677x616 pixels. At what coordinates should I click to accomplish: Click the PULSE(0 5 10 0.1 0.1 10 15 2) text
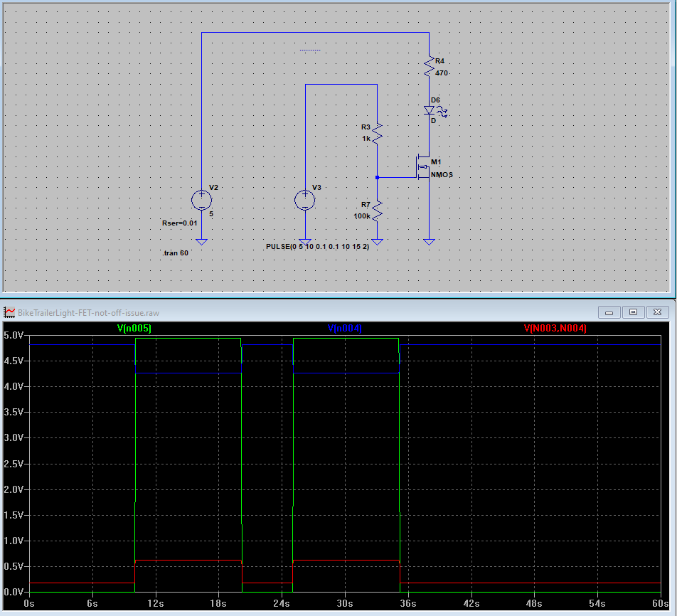point(317,247)
